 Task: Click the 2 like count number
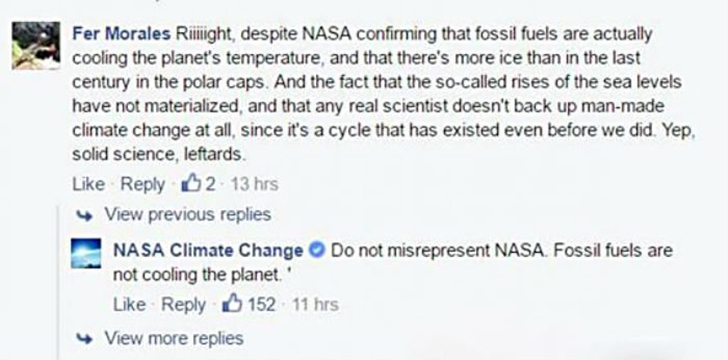pos(211,184)
